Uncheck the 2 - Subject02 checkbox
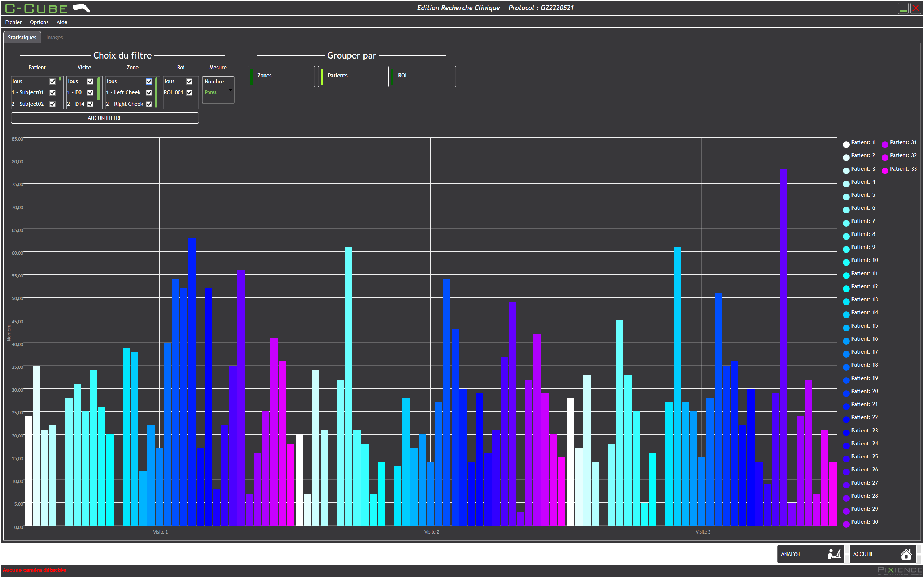The width and height of the screenshot is (924, 578). (x=53, y=104)
